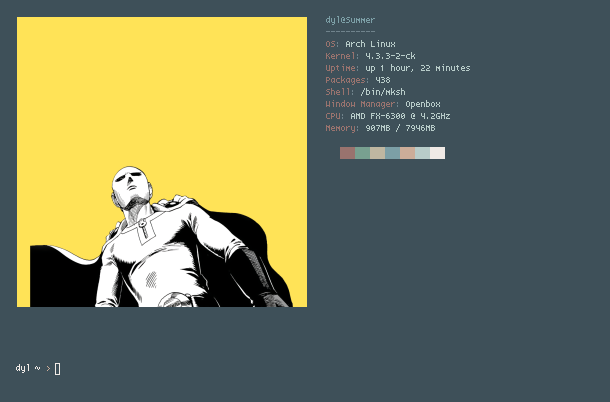Click the Uptime info line
The image size is (610, 402).
[398, 68]
